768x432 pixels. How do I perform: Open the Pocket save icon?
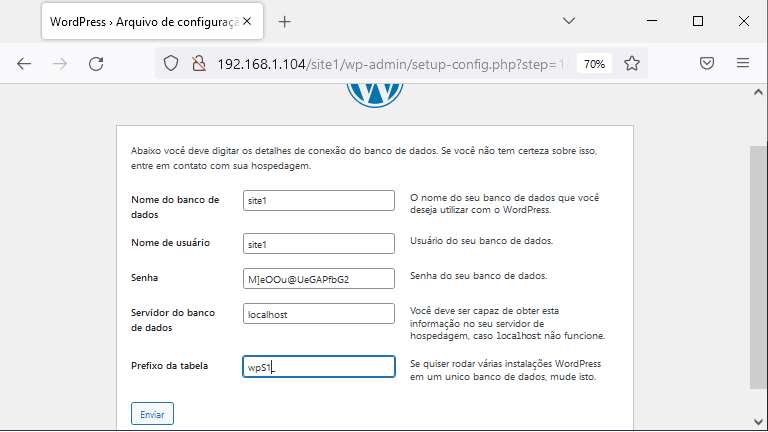[707, 63]
